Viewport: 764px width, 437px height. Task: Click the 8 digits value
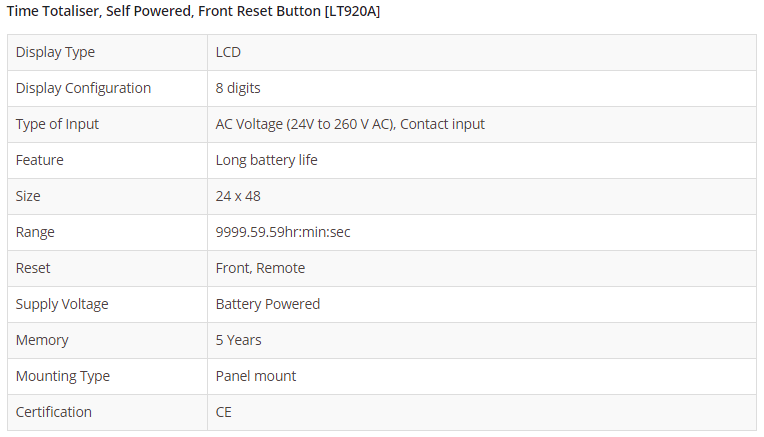coord(238,88)
